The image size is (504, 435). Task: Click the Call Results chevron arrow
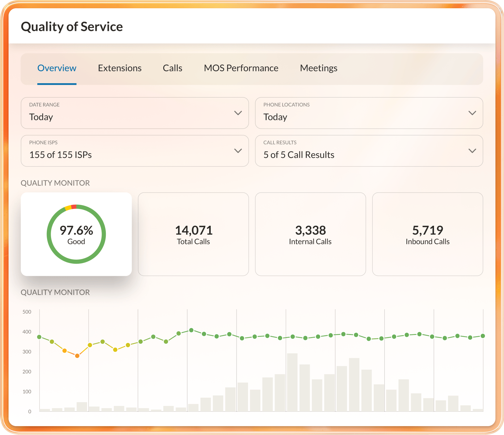click(472, 151)
